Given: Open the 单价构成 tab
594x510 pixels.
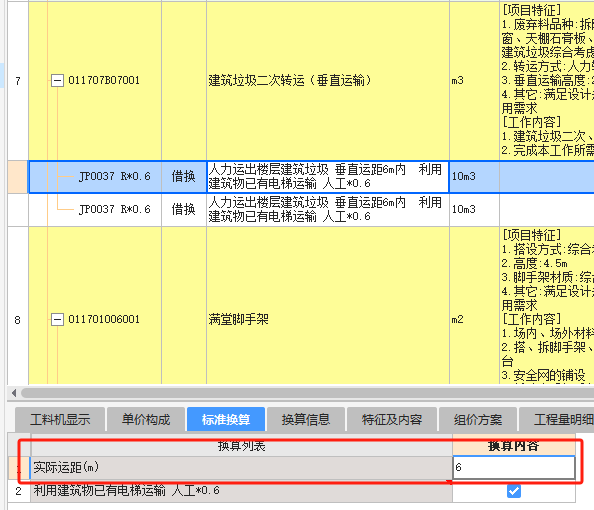Looking at the screenshot, I should [x=146, y=419].
